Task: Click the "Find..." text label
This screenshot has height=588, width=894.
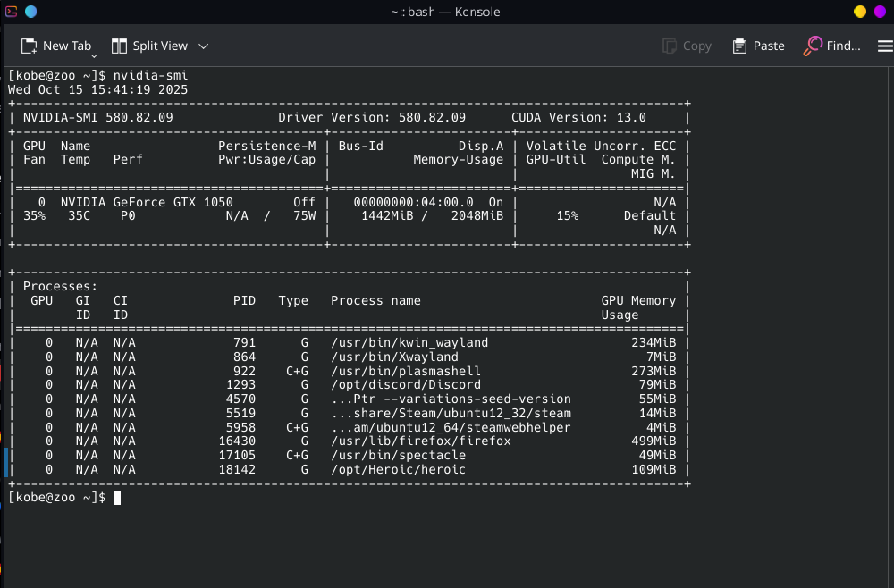Action: click(843, 46)
